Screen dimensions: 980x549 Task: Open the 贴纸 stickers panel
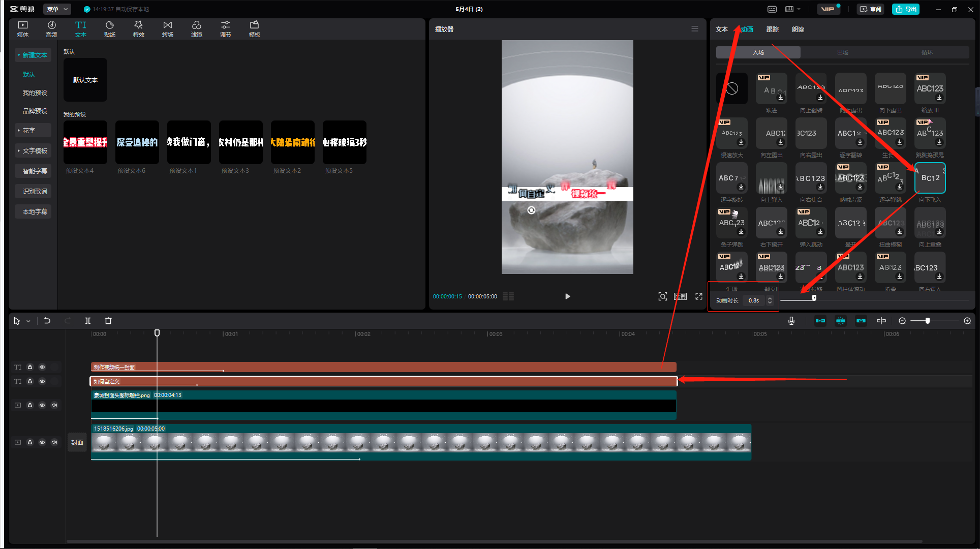[x=109, y=28]
